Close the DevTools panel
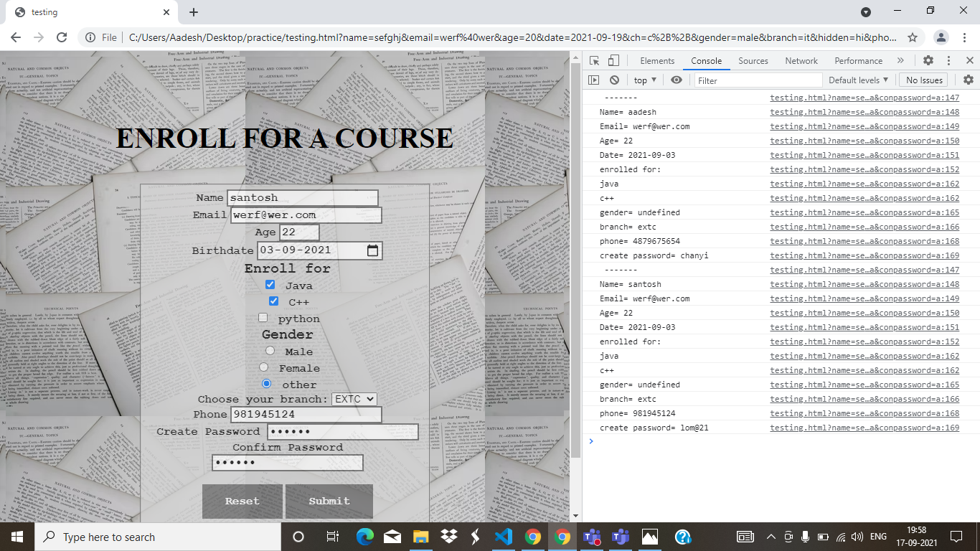This screenshot has width=980, height=551. (x=969, y=61)
